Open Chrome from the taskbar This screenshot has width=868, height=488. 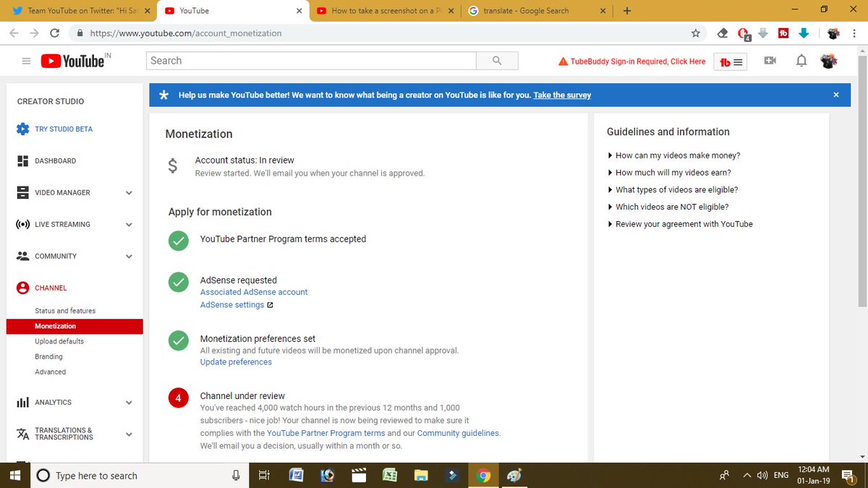pos(484,475)
